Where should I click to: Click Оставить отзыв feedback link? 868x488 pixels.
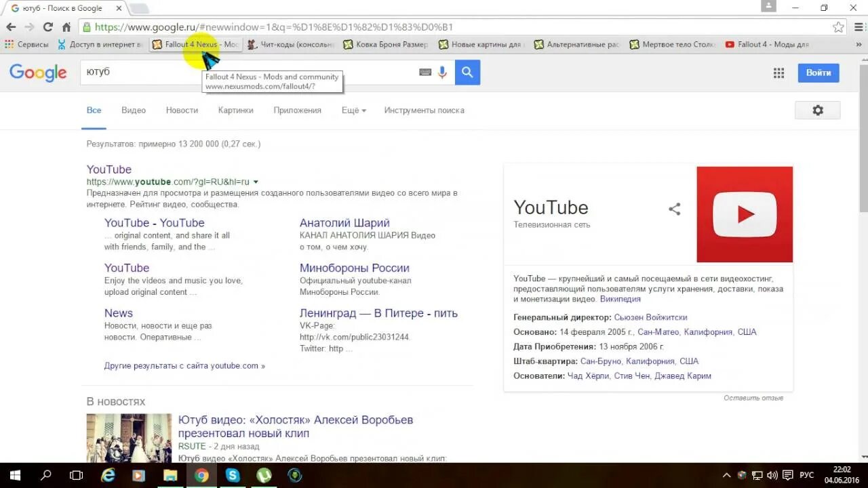[753, 398]
